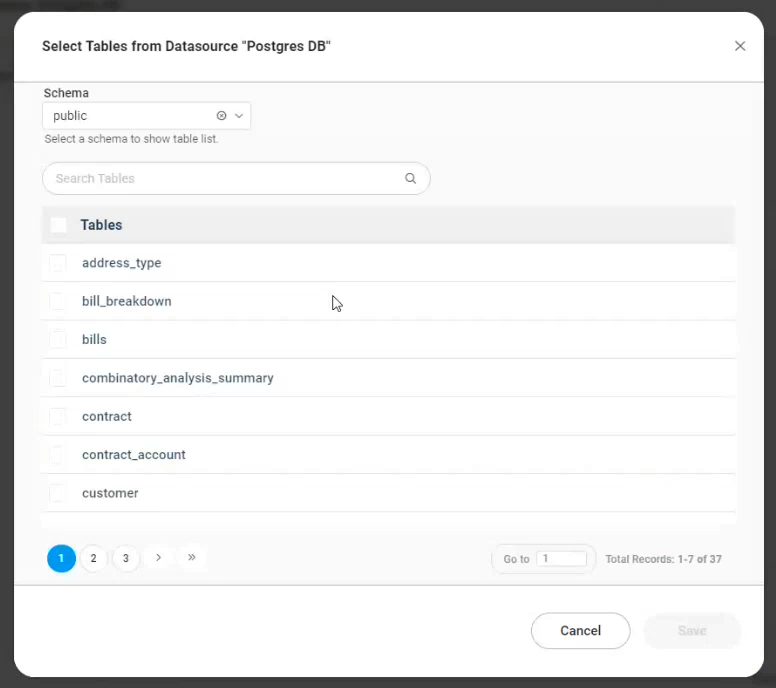Skip to last page arrow
The height and width of the screenshot is (688, 776).
[191, 558]
